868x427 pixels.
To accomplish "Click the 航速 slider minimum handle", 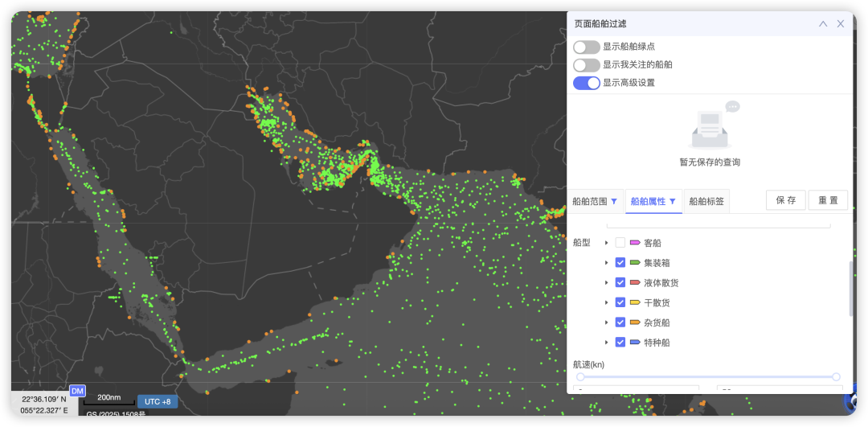I will click(581, 377).
